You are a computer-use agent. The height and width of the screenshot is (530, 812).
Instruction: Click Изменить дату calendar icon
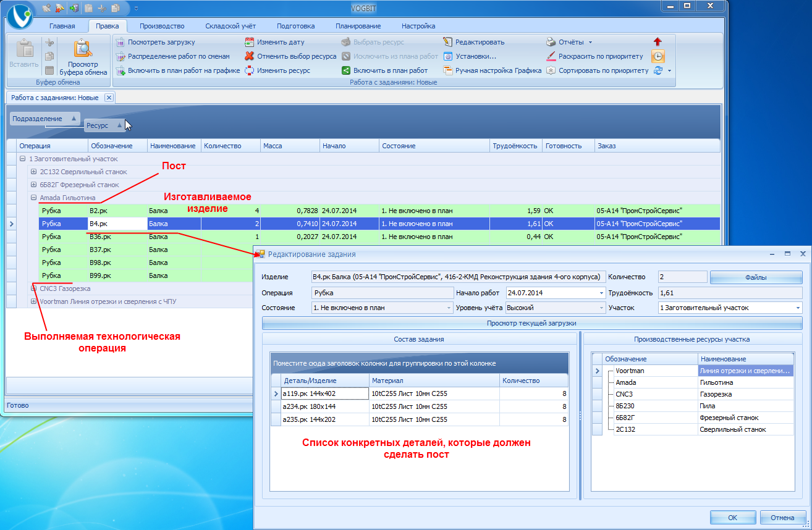point(250,42)
